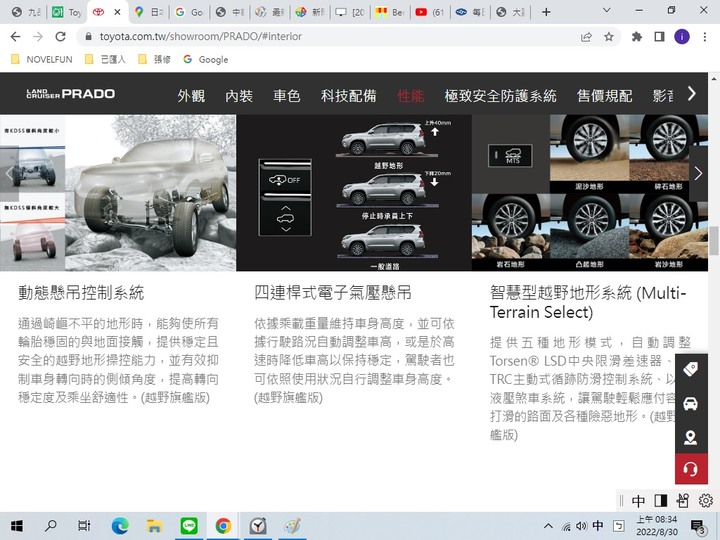Click the carousel next arrow
Viewport: 720px width, 540px height.
698,174
